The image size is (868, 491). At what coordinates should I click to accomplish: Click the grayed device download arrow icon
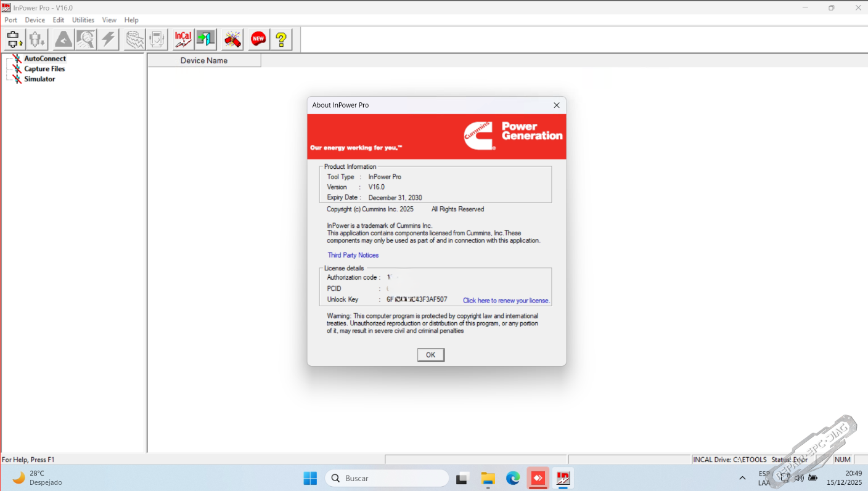37,39
